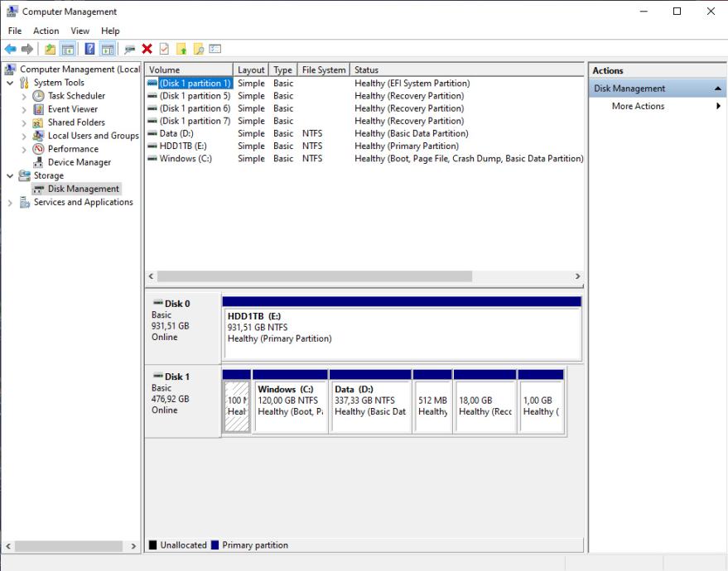The height and width of the screenshot is (571, 728).
Task: Click the Up One Level folder icon
Action: tap(50, 50)
